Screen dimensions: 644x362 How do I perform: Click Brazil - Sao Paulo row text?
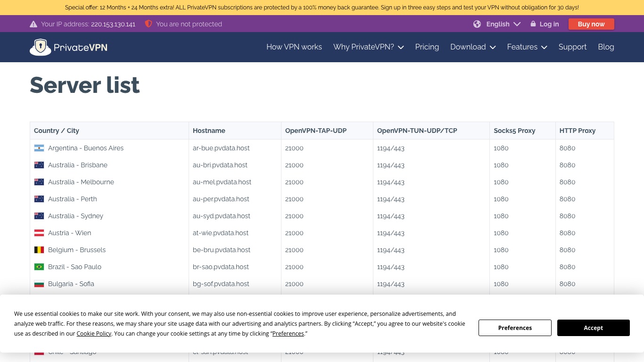pos(74,267)
